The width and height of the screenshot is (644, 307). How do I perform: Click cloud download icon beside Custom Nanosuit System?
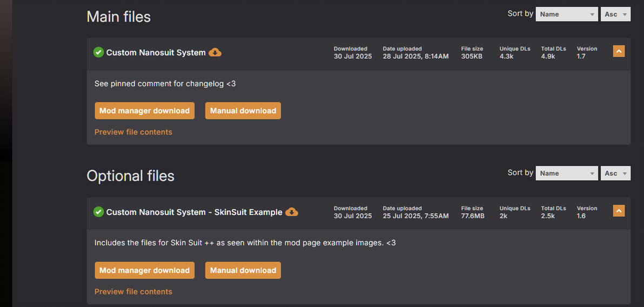point(215,52)
